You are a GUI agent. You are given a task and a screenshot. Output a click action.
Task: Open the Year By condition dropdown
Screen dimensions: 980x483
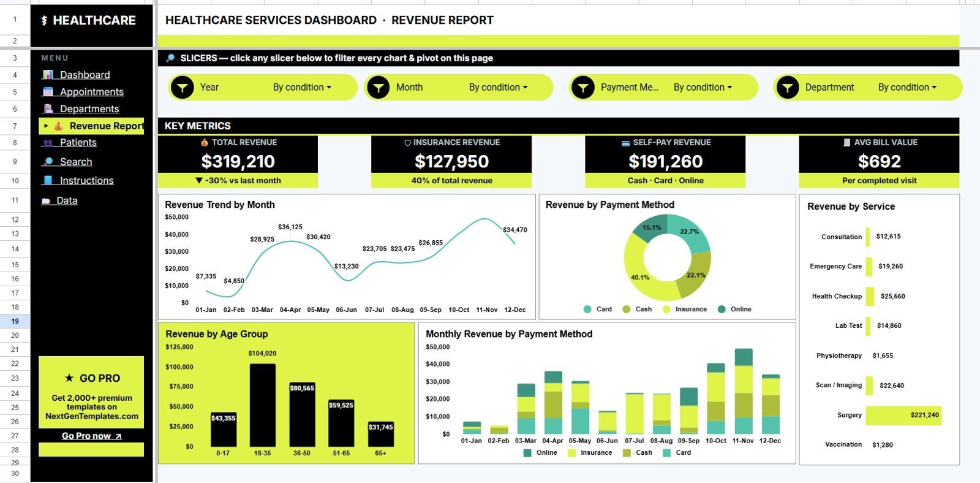[x=302, y=88]
